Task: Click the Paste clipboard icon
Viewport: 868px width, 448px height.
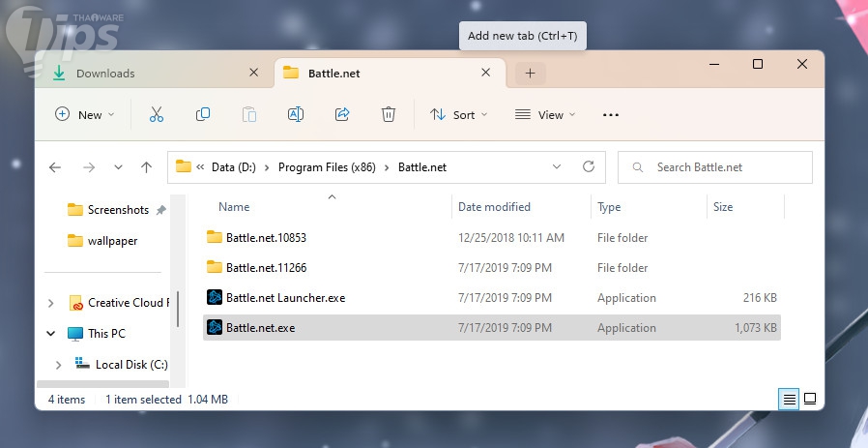Action: 249,115
